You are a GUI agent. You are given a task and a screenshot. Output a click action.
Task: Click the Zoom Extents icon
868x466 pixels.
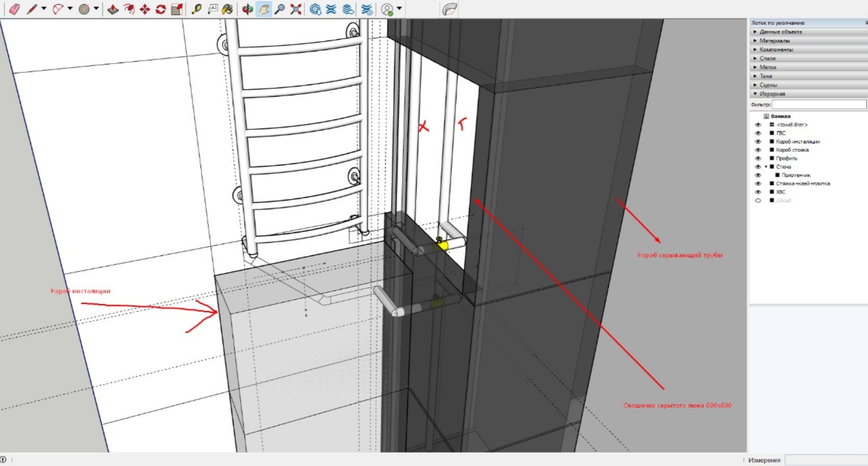tap(296, 9)
